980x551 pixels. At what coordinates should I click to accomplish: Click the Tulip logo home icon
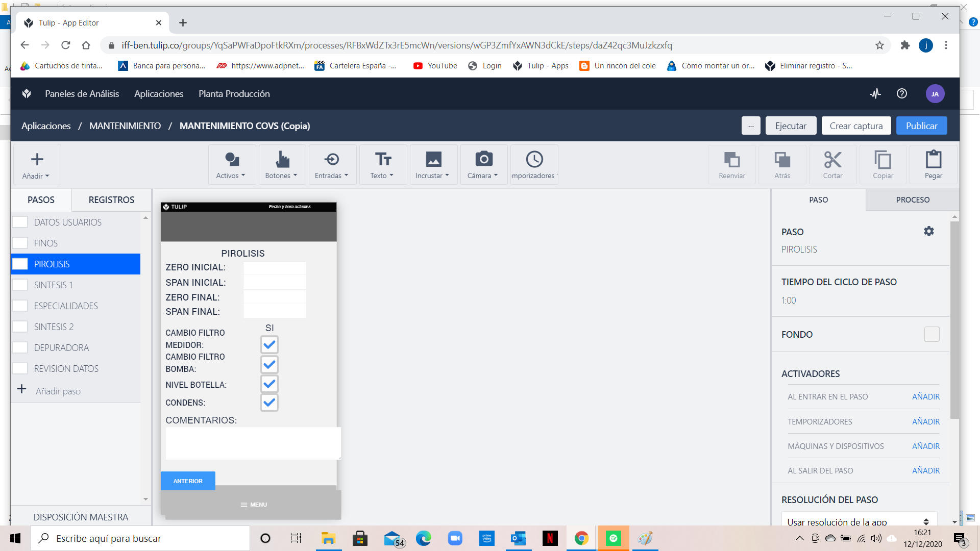click(27, 94)
